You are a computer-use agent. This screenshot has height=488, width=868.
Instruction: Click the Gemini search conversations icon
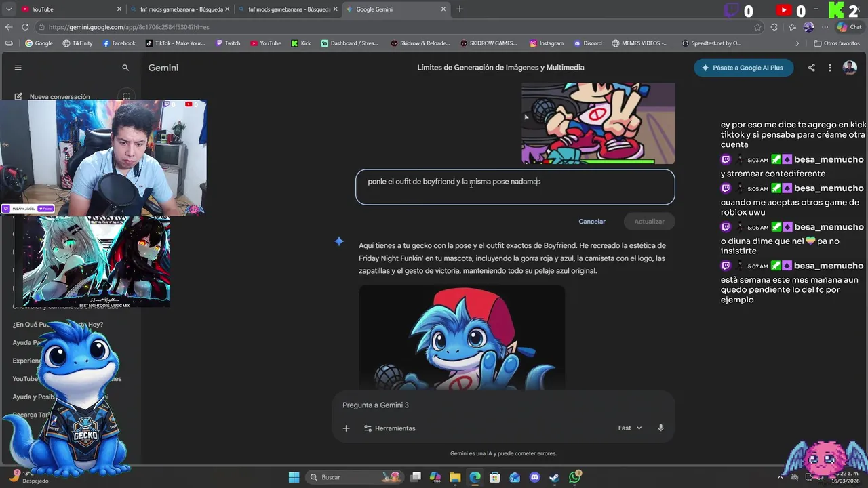click(125, 68)
